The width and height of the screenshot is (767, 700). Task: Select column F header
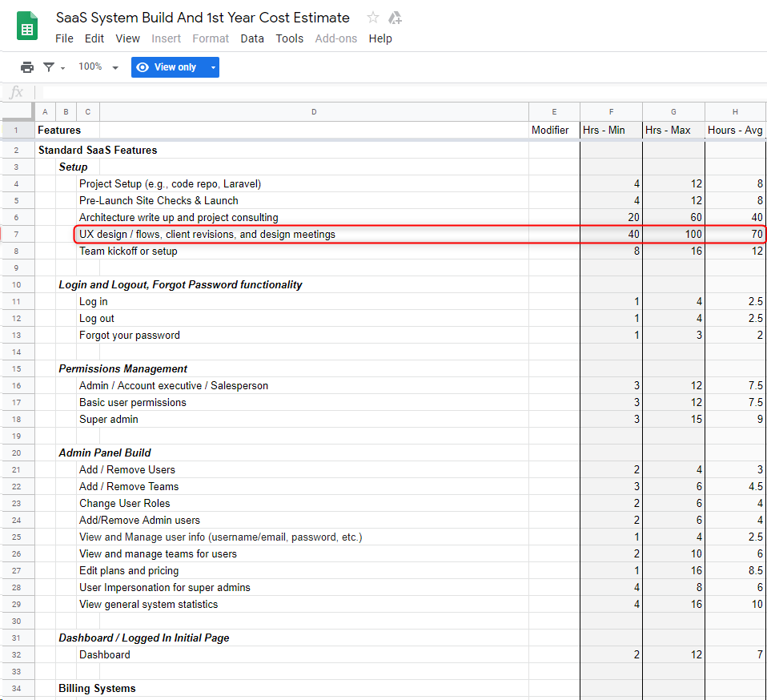pyautogui.click(x=611, y=112)
